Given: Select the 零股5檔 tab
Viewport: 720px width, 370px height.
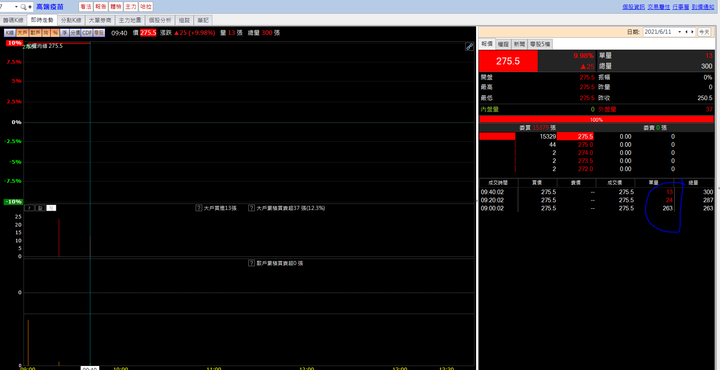Looking at the screenshot, I should [x=540, y=44].
